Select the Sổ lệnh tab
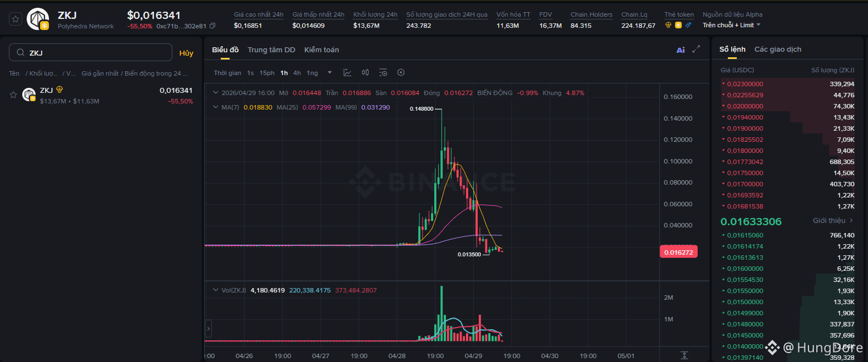Screen dimensions: 868x362 click(x=732, y=49)
